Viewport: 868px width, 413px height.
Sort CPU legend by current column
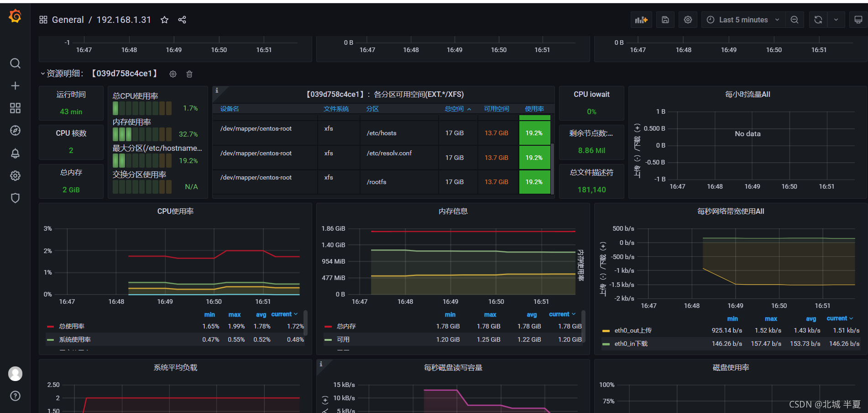(284, 314)
